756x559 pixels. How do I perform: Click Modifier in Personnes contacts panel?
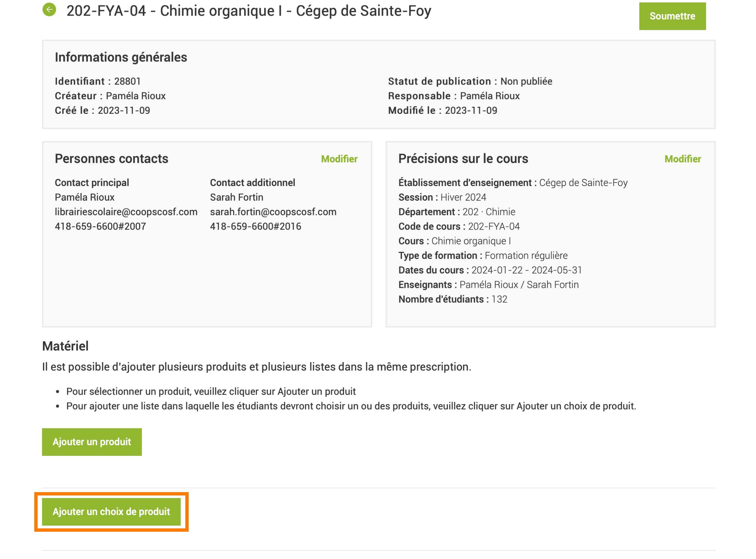coord(339,159)
